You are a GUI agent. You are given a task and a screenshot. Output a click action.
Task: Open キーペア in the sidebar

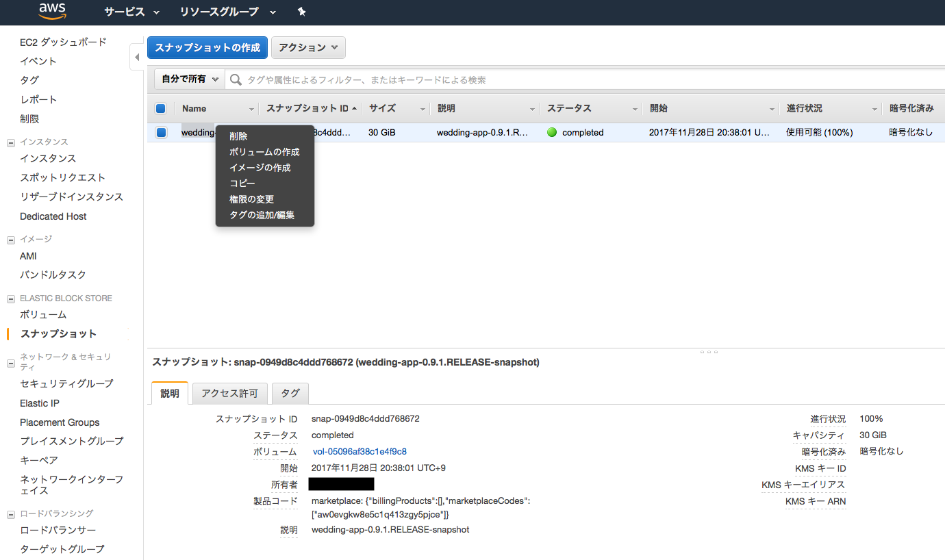coord(39,460)
